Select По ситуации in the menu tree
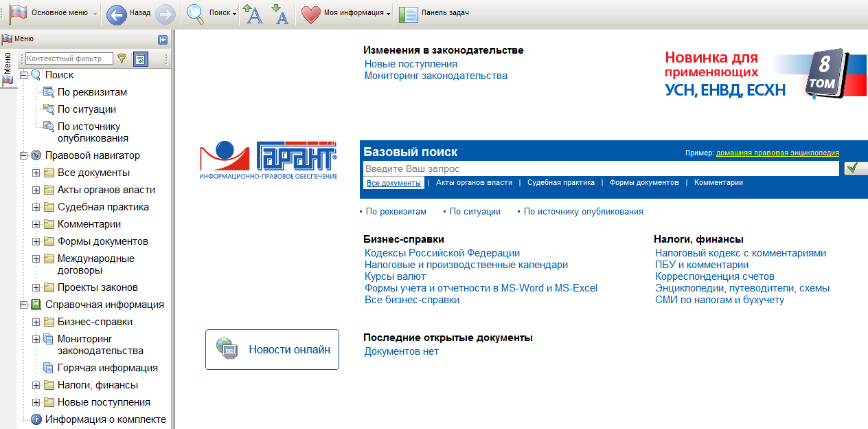The width and height of the screenshot is (868, 429). pyautogui.click(x=87, y=109)
